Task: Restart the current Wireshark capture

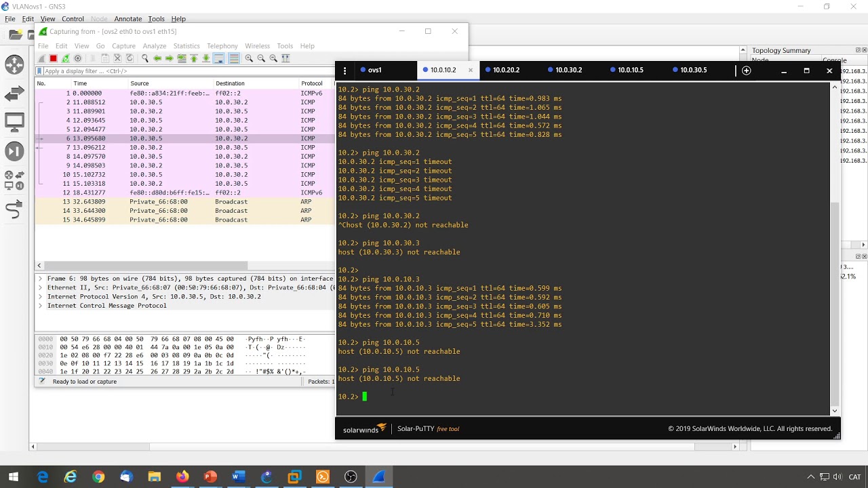Action: 65,58
